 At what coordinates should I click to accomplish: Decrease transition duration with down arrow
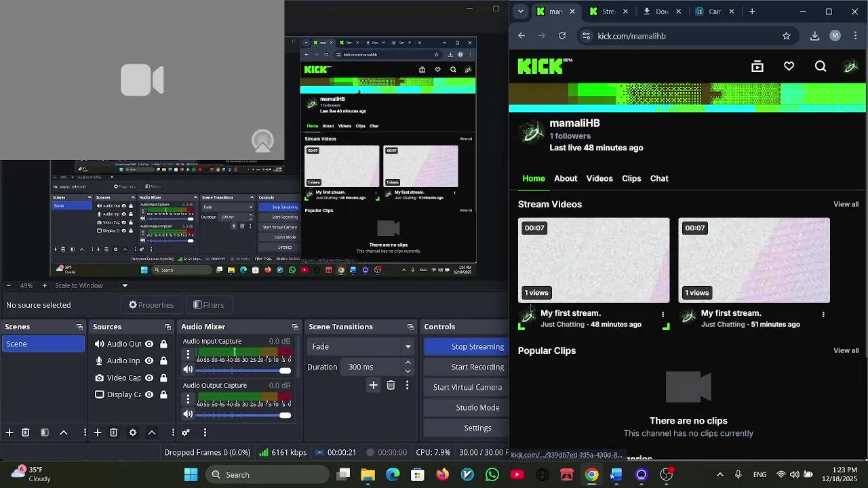pos(408,371)
